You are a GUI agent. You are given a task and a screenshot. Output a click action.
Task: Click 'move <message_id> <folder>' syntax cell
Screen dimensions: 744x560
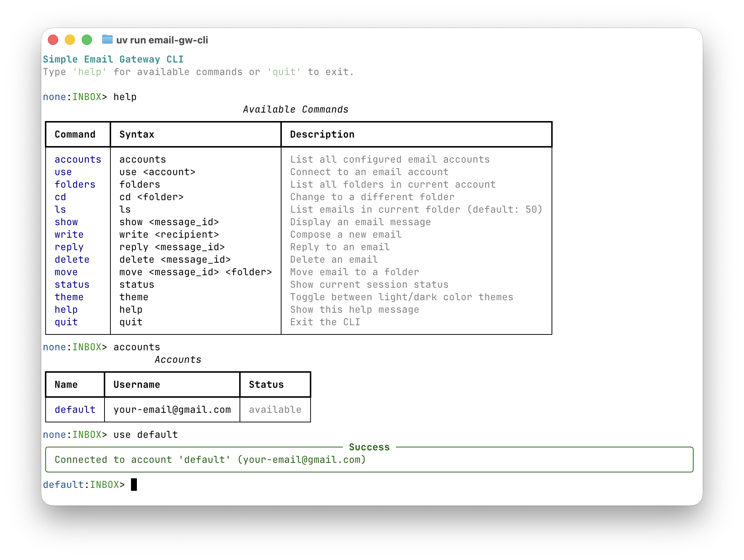(x=196, y=272)
